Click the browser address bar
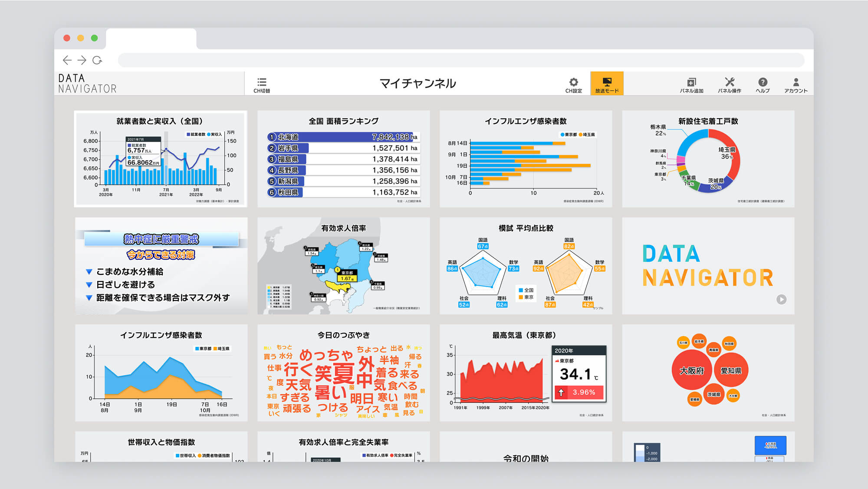868x489 pixels. pos(461,60)
